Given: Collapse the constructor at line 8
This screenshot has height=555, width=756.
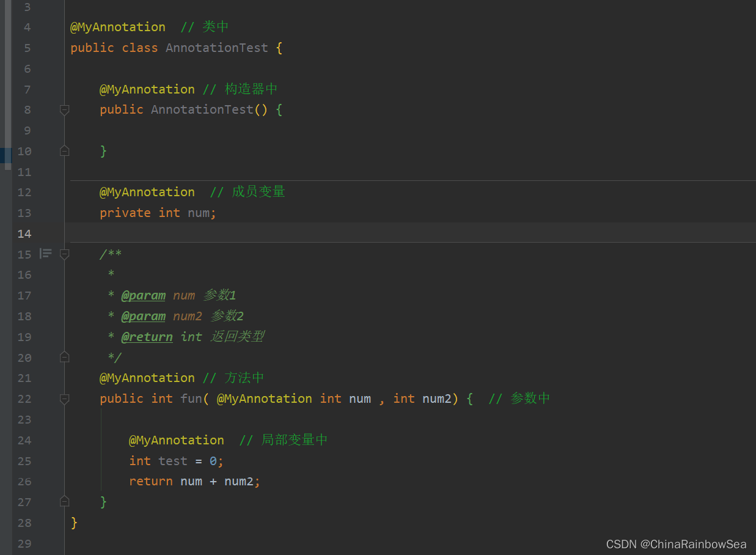Looking at the screenshot, I should click(64, 110).
